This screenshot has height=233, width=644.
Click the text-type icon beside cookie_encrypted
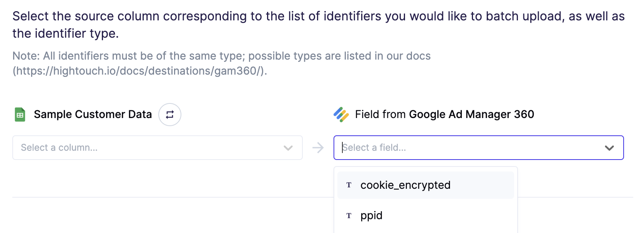click(349, 185)
